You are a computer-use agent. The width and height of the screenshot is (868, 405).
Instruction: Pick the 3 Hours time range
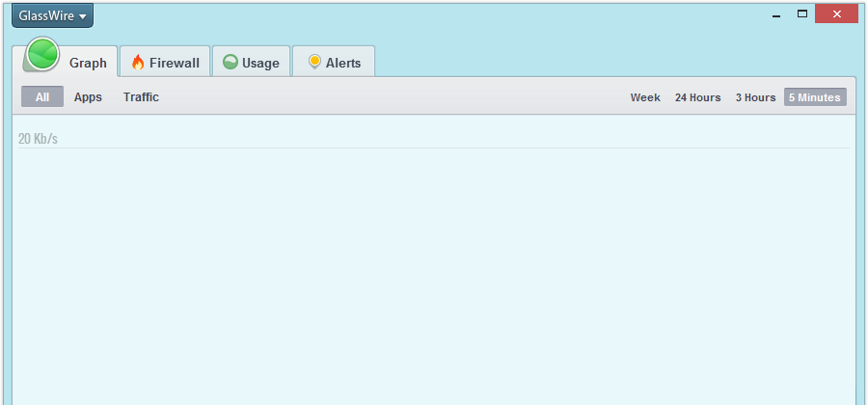click(x=755, y=97)
